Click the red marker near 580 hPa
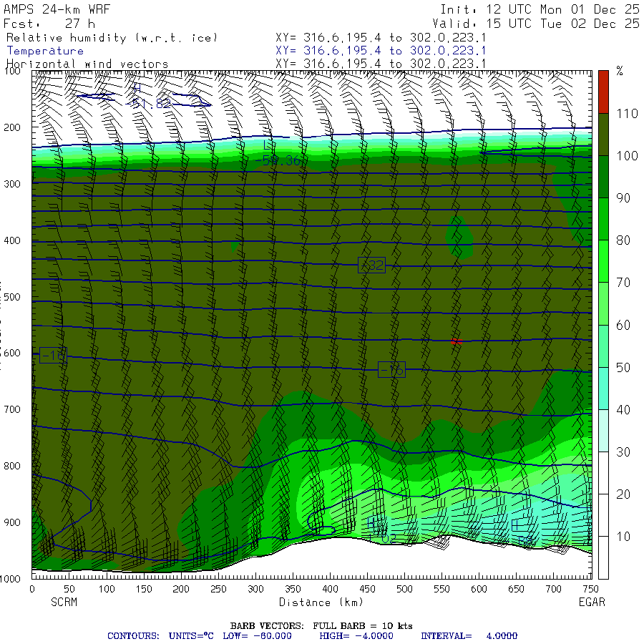 click(x=457, y=341)
